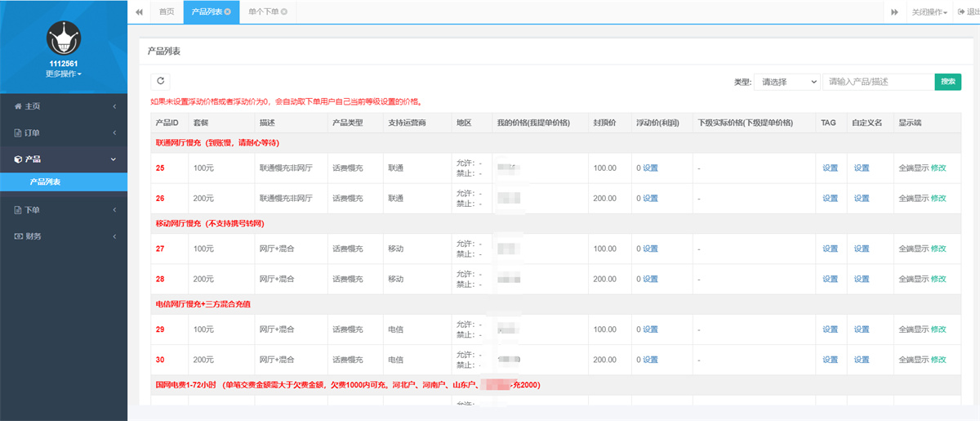
Task: Click the double-right arrow tab scroll icon
Action: (x=894, y=11)
